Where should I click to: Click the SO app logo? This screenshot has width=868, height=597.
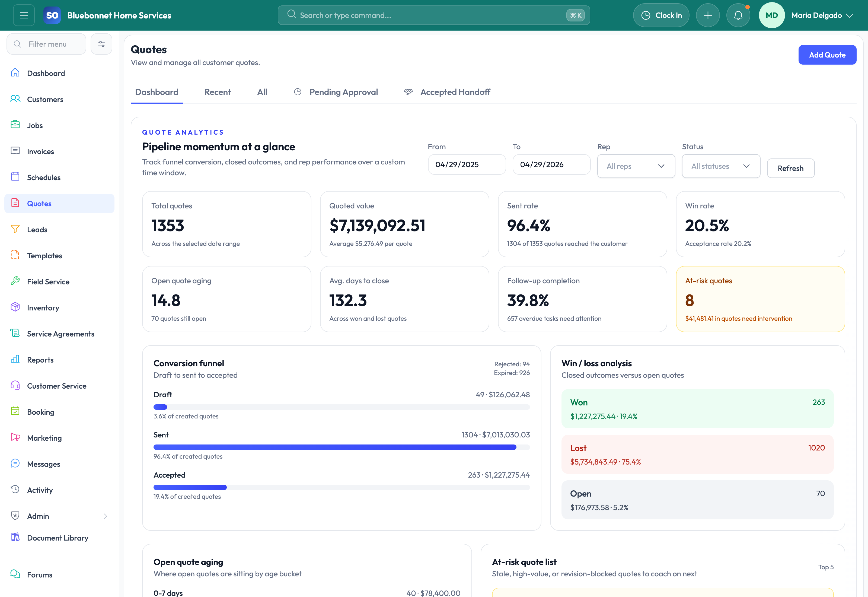tap(52, 15)
